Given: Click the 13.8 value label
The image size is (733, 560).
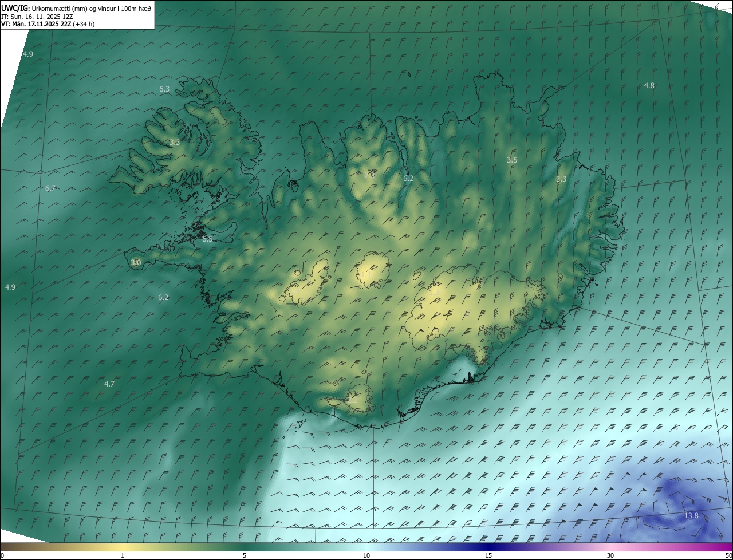Looking at the screenshot, I should click(692, 516).
